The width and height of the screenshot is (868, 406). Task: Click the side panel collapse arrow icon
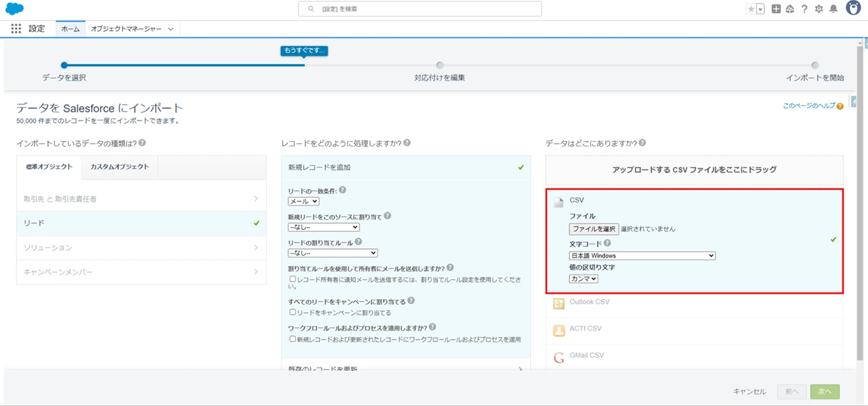854,101
